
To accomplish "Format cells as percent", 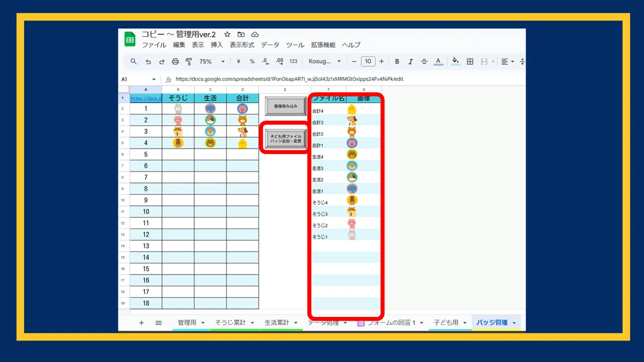I will click(252, 62).
